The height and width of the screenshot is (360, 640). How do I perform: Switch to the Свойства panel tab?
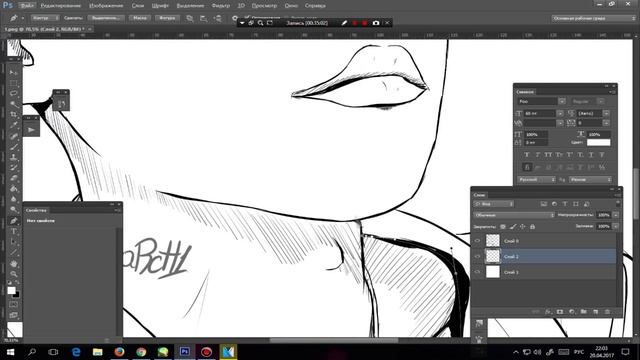point(36,210)
